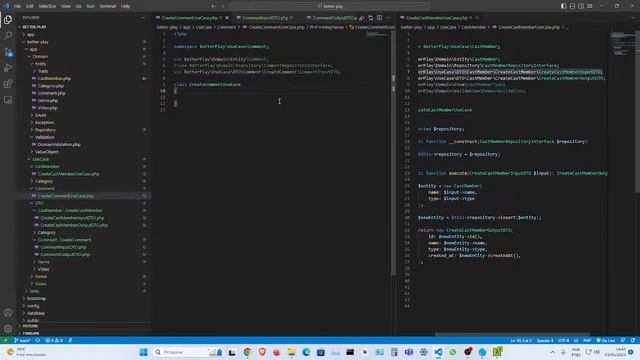The height and width of the screenshot is (360, 640).
Task: Click the split editor right icon
Action: 380,18
